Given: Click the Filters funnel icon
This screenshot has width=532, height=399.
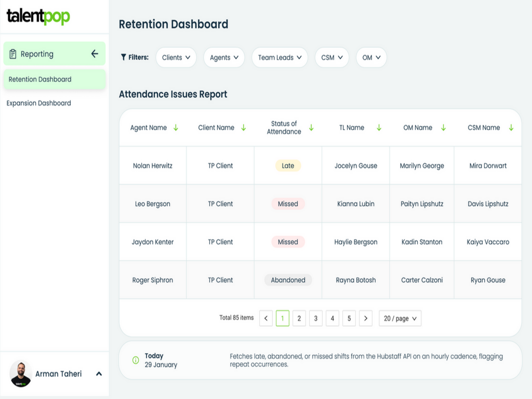Looking at the screenshot, I should [x=124, y=57].
